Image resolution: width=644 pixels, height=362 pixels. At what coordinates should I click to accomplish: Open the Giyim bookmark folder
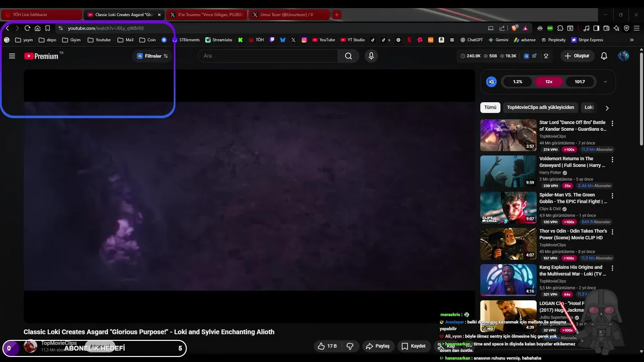[x=71, y=40]
